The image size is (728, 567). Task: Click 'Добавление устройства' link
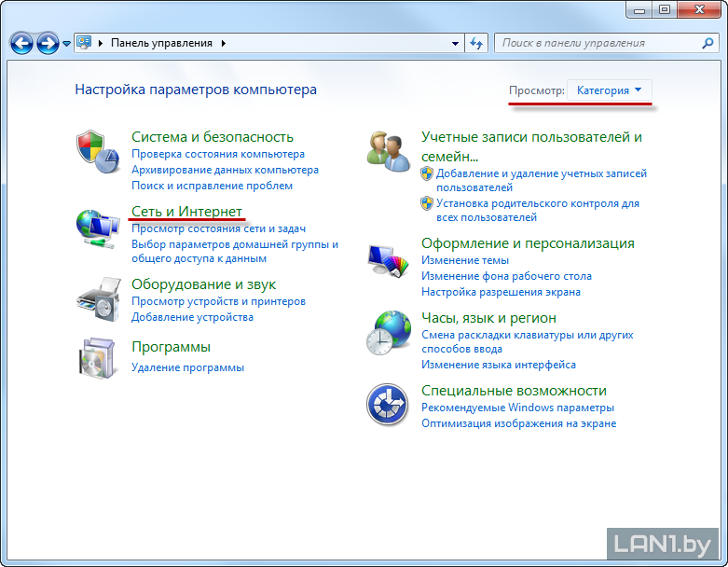pyautogui.click(x=192, y=317)
